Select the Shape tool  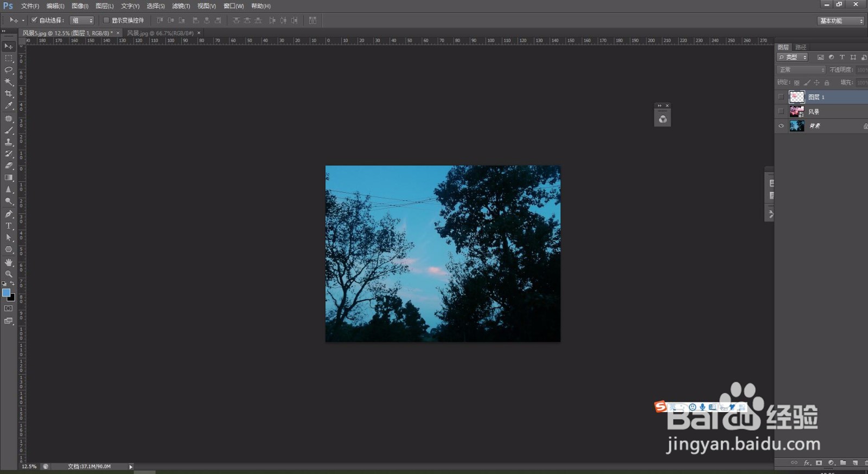click(8, 250)
